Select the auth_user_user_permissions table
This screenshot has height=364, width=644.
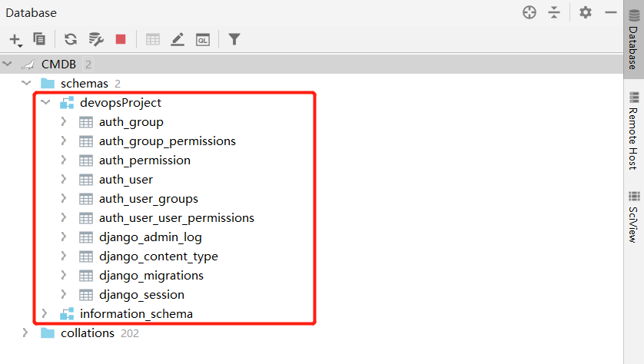[177, 218]
